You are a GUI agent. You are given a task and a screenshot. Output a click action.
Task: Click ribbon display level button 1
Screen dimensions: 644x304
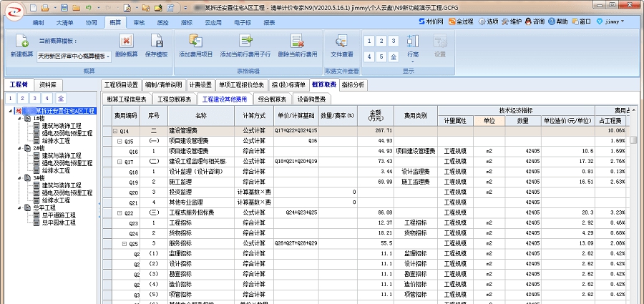369,41
